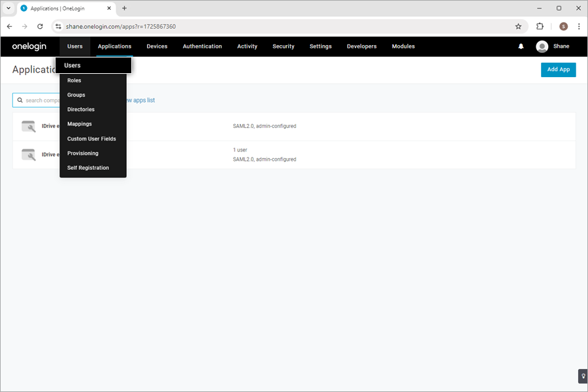Reload the current page
The width and height of the screenshot is (588, 392).
click(x=40, y=26)
